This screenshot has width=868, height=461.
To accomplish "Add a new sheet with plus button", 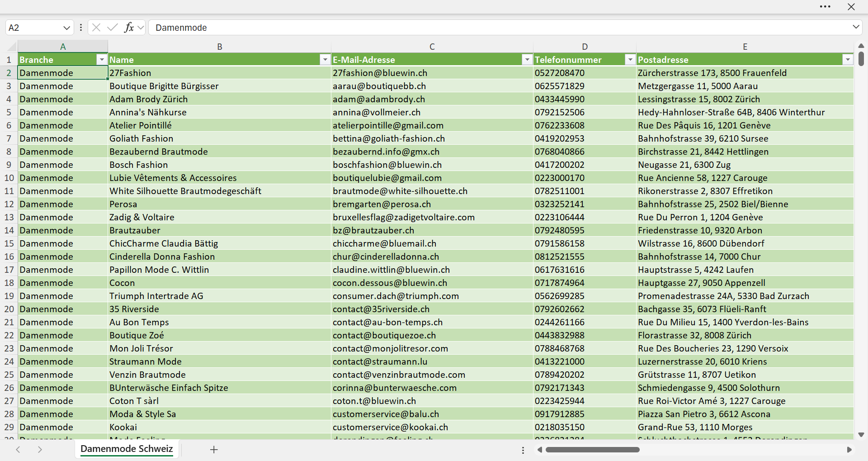I will [x=214, y=449].
